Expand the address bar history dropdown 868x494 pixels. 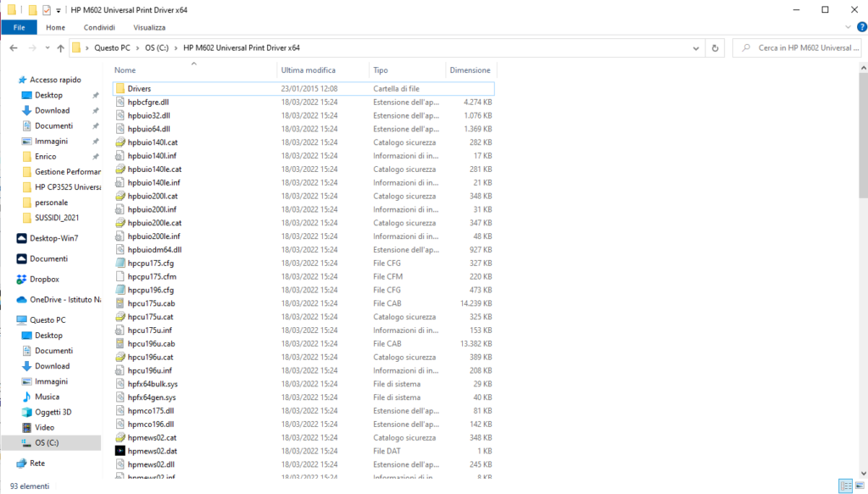[x=696, y=48]
